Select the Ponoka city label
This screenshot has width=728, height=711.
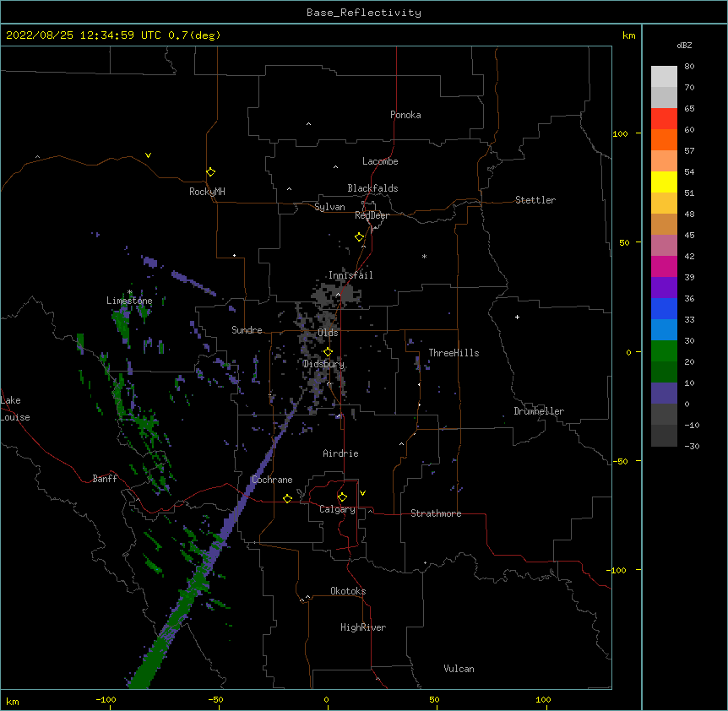tap(405, 115)
